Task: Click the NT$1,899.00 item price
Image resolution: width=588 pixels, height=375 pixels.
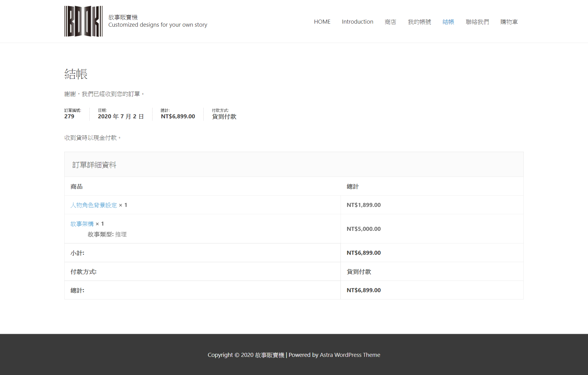Action: click(364, 205)
